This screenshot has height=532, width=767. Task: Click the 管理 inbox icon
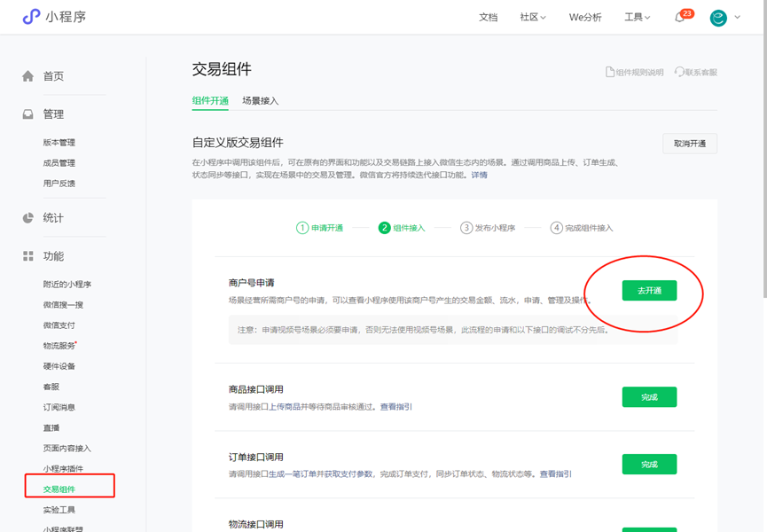click(x=28, y=114)
